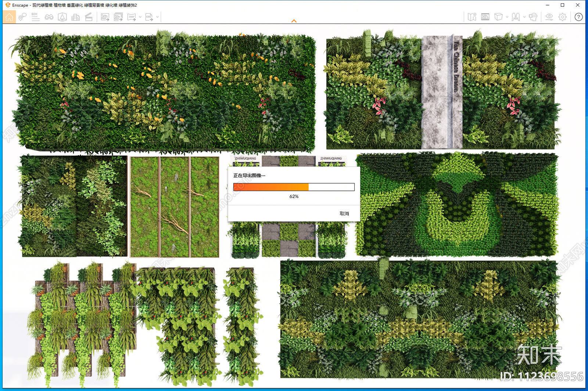The image size is (588, 391).
Task: Close the Enscape window
Action: (x=578, y=5)
